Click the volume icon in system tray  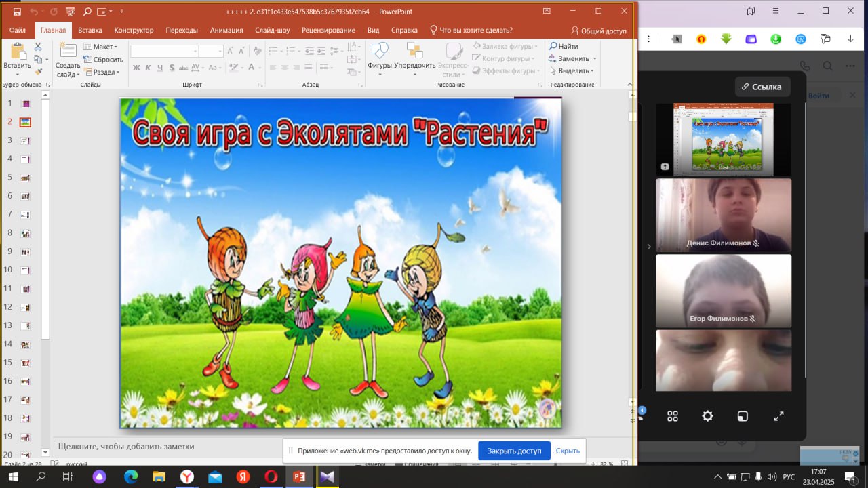772,477
